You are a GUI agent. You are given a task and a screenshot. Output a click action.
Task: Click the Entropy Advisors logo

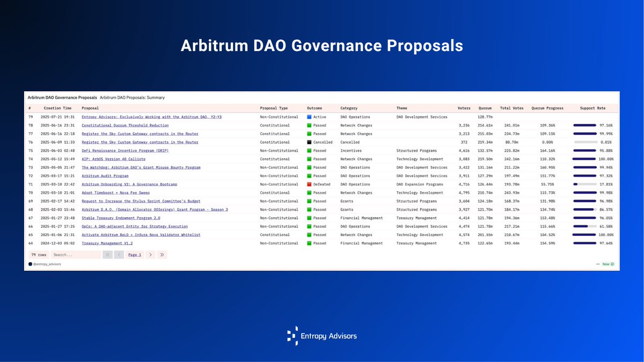click(x=322, y=336)
